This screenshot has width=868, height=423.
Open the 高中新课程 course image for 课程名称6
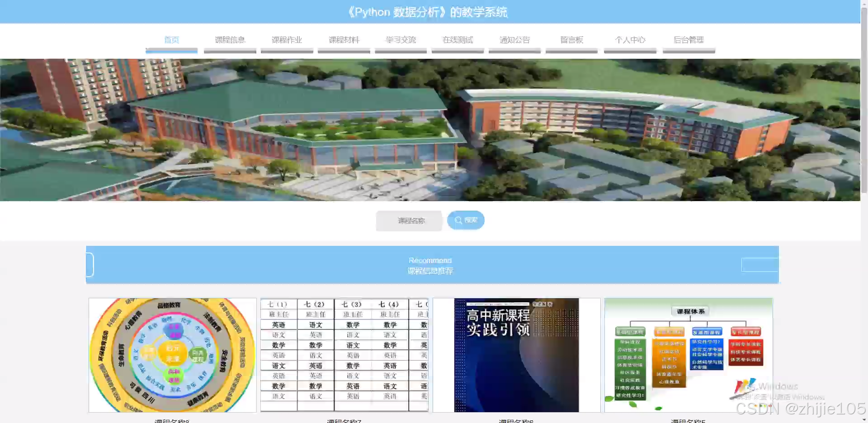516,355
